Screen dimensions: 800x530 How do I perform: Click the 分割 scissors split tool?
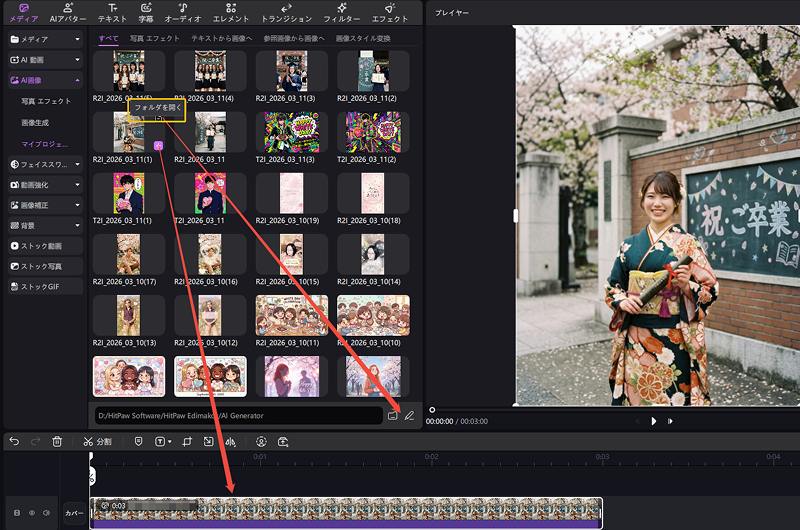(x=97, y=441)
